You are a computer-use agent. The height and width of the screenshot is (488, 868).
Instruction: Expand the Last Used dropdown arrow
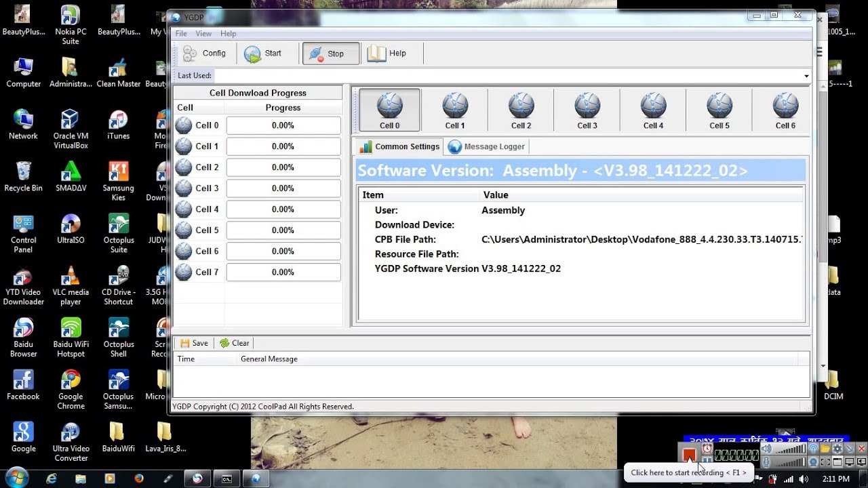(x=806, y=76)
